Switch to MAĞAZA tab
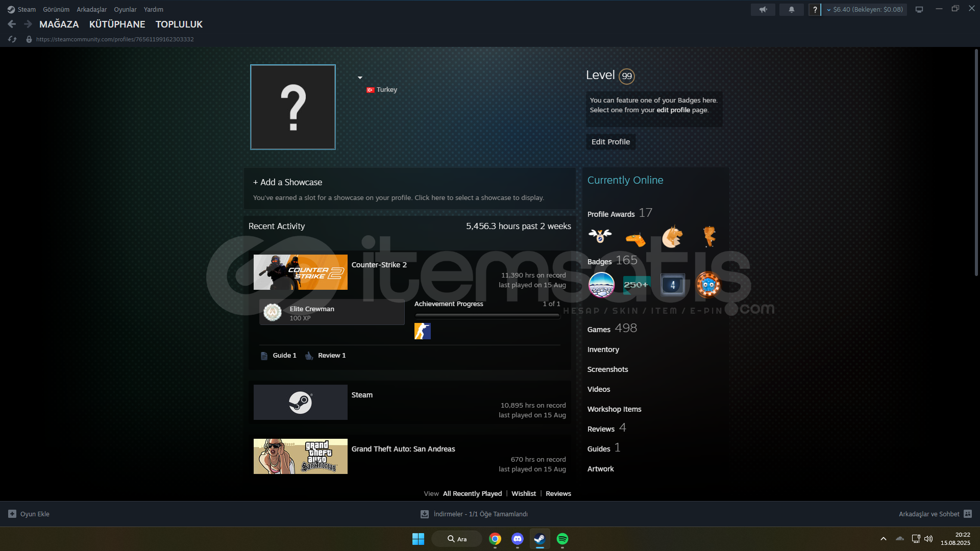980x551 pixels. (59, 24)
